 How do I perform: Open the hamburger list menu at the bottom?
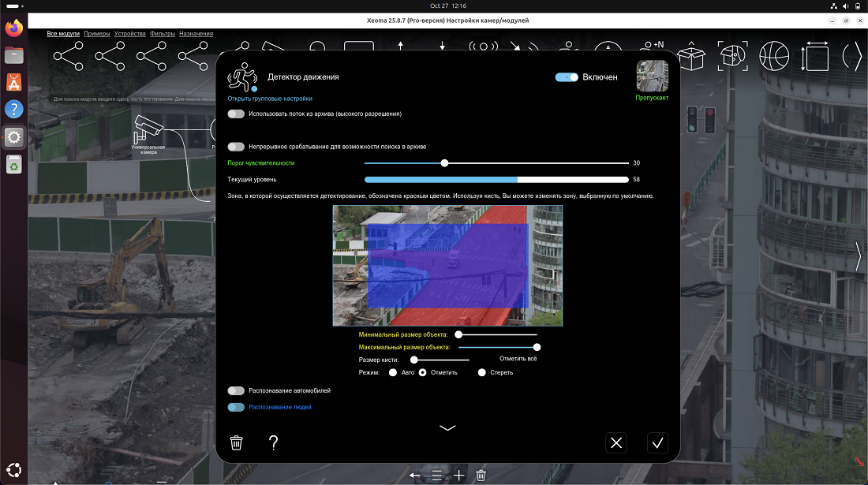(x=437, y=476)
